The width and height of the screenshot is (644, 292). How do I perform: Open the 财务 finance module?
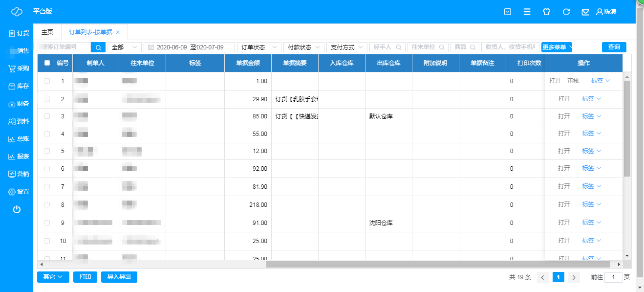19,104
